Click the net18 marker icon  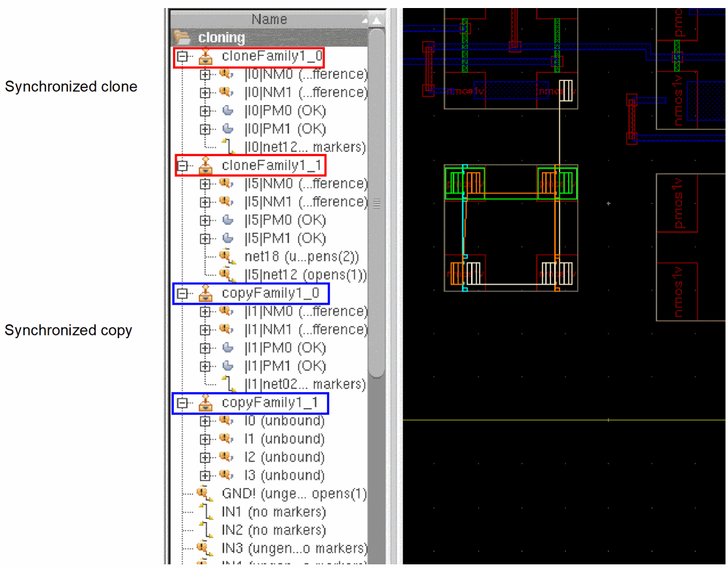[x=227, y=257]
